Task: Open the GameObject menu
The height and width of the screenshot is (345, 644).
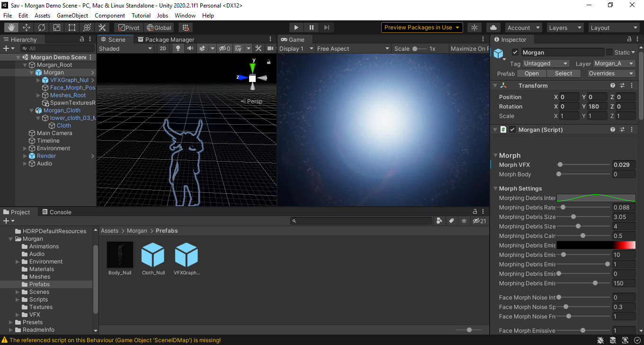Action: point(72,16)
